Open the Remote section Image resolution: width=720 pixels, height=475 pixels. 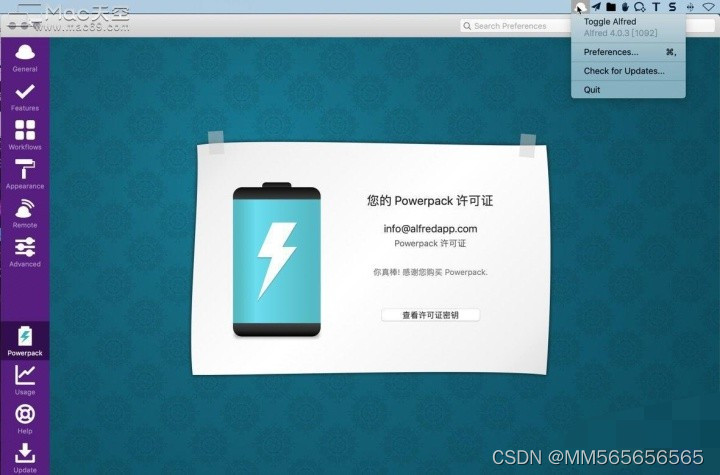(25, 214)
